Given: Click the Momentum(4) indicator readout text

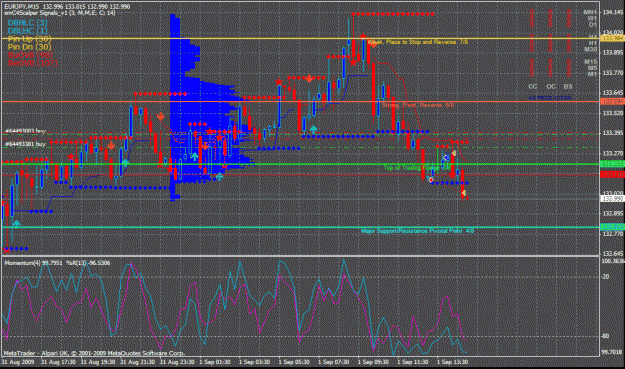Looking at the screenshot, I should click(33, 263).
